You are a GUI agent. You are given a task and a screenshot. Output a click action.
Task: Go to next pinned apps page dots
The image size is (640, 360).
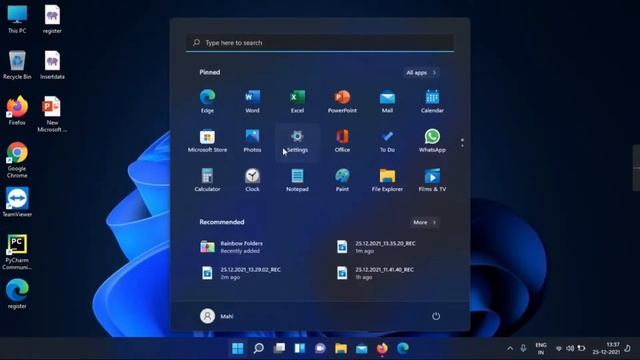pos(462,142)
